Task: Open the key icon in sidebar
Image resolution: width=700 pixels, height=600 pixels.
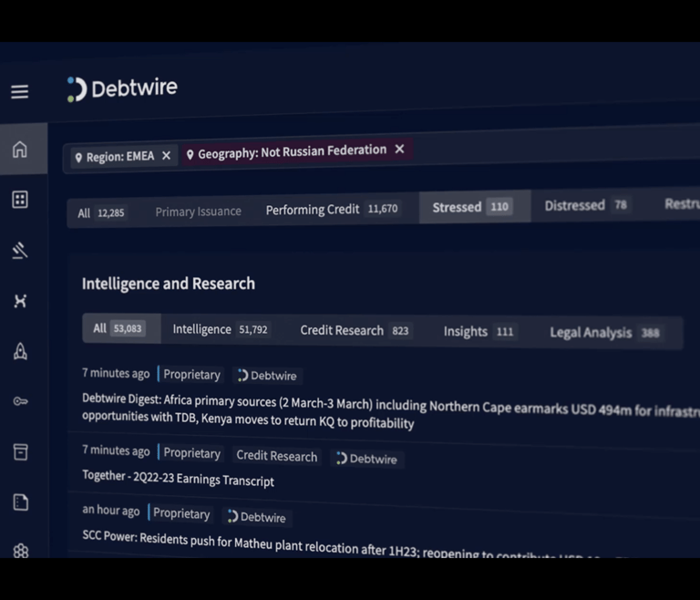Action: point(21,401)
